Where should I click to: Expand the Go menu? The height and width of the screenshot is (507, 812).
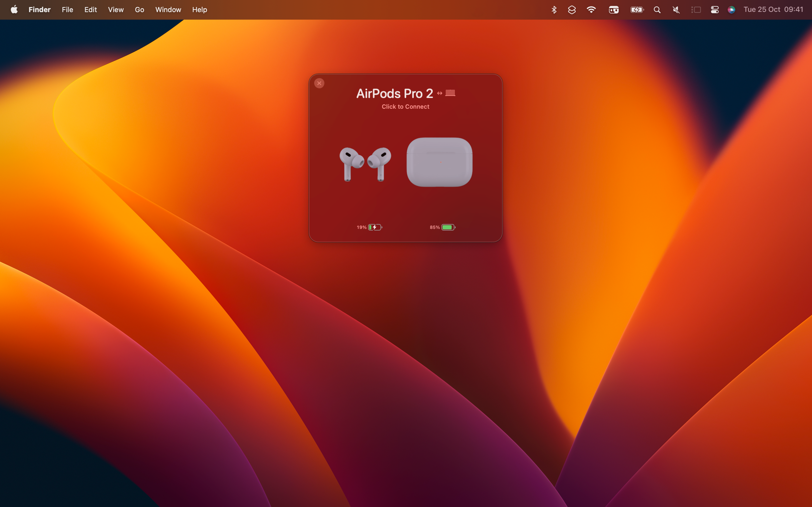(139, 10)
